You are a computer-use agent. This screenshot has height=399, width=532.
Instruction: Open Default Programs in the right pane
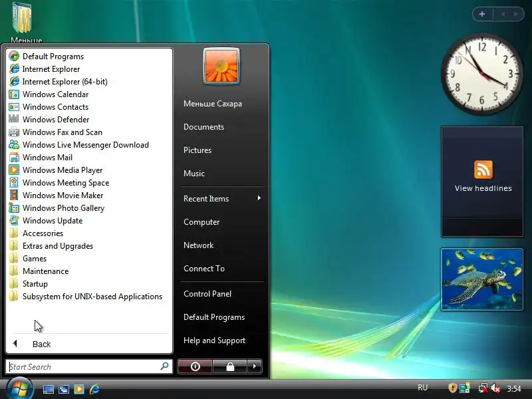214,317
